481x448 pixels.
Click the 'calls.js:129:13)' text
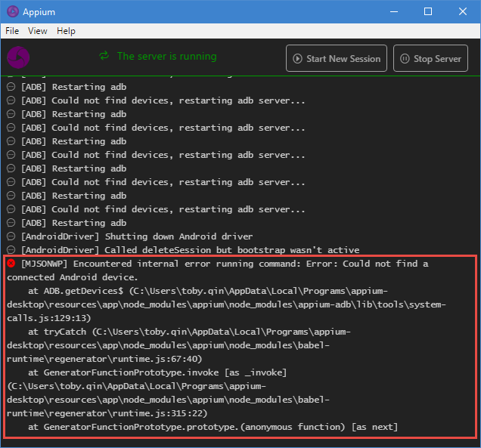coord(49,318)
